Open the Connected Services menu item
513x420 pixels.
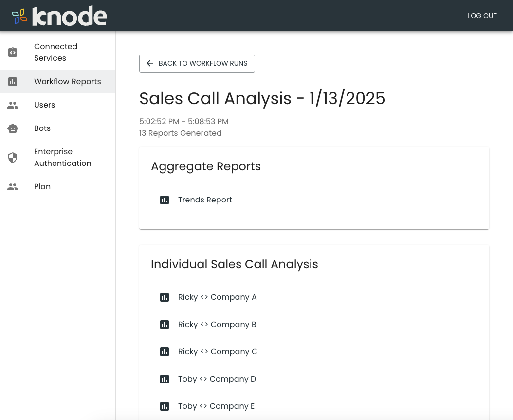(55, 53)
